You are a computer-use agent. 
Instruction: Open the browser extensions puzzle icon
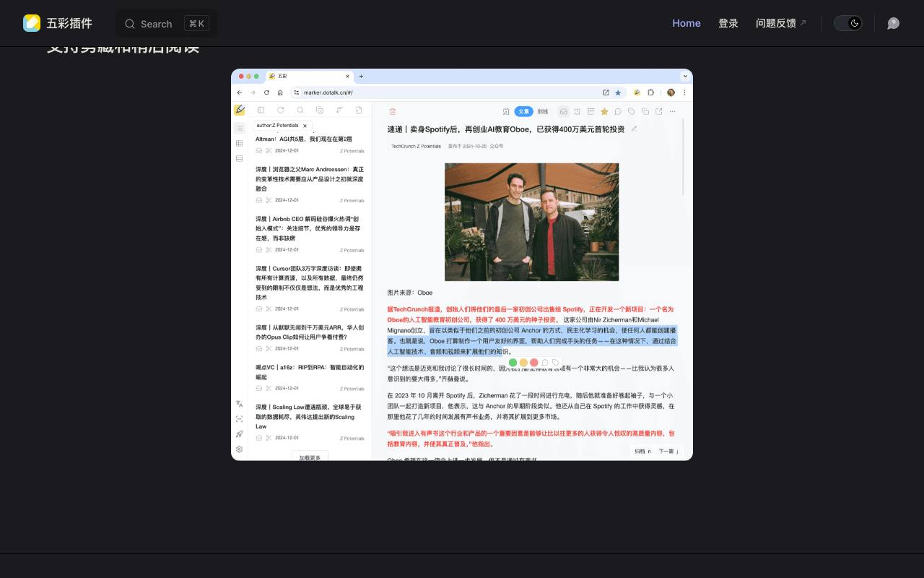[651, 92]
